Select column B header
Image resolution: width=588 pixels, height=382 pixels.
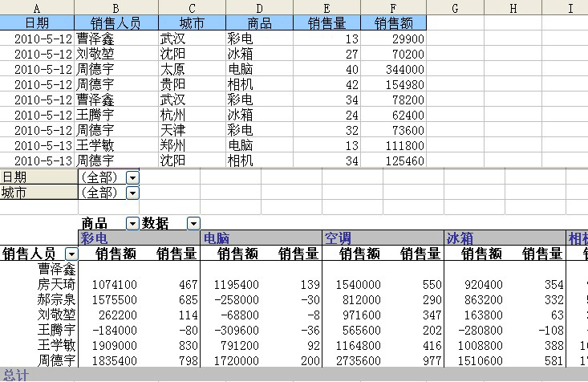tap(116, 7)
